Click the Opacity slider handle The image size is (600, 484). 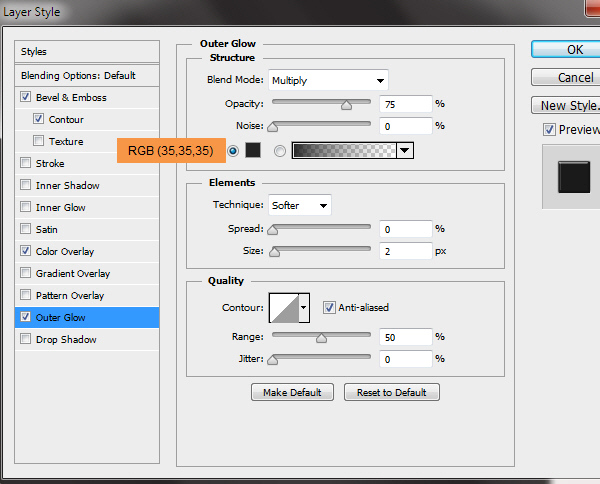(346, 104)
